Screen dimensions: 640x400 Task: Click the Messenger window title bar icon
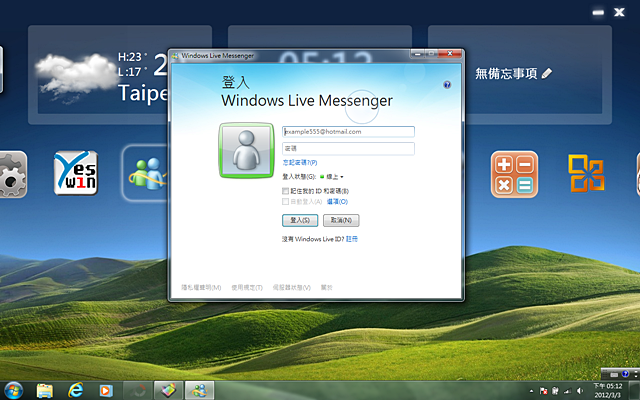tap(175, 56)
